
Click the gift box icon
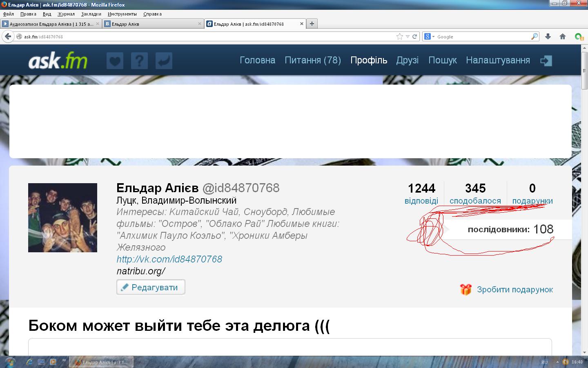pos(465,289)
